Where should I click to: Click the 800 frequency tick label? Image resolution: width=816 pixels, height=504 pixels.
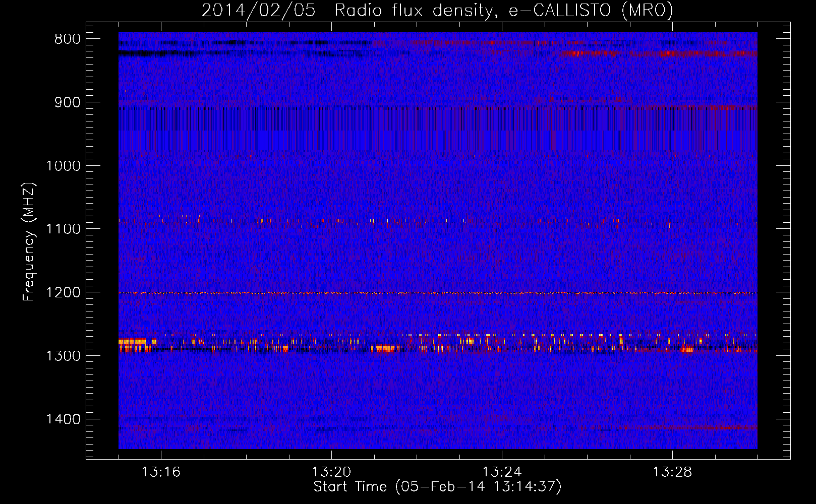click(x=68, y=39)
